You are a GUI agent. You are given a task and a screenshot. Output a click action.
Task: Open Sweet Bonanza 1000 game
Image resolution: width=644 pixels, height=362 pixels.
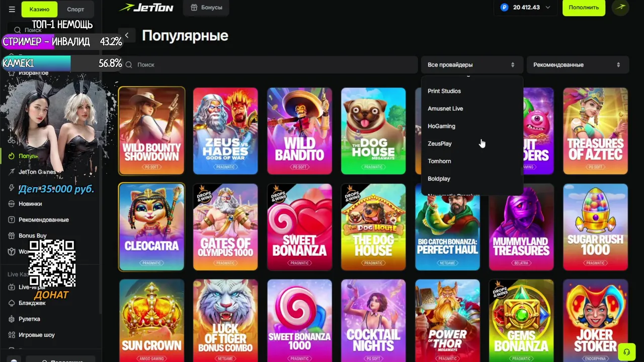click(x=299, y=320)
